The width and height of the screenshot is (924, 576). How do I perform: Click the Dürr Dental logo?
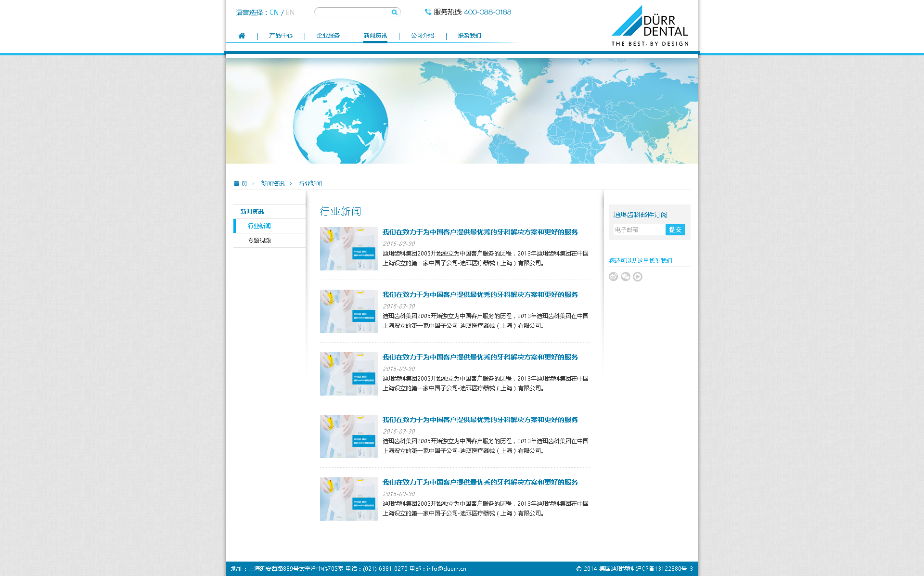coord(649,26)
